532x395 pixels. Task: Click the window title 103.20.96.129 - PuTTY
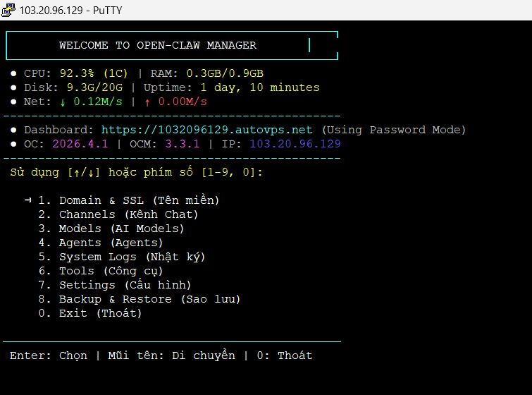click(x=70, y=10)
